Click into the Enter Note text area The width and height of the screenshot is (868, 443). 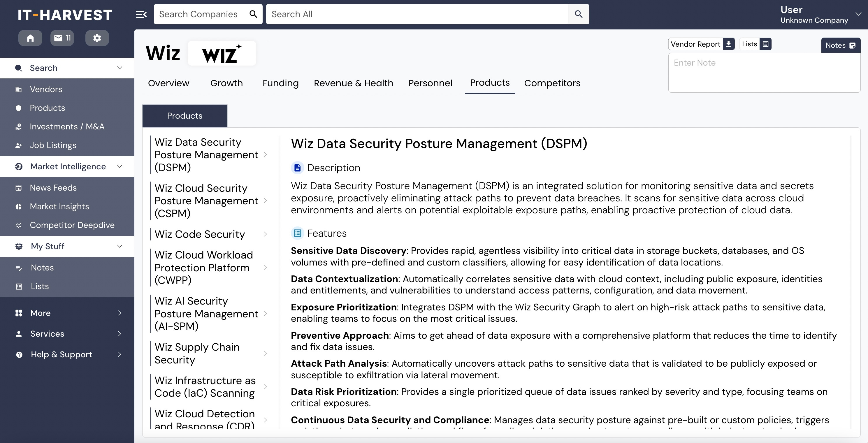click(x=764, y=73)
